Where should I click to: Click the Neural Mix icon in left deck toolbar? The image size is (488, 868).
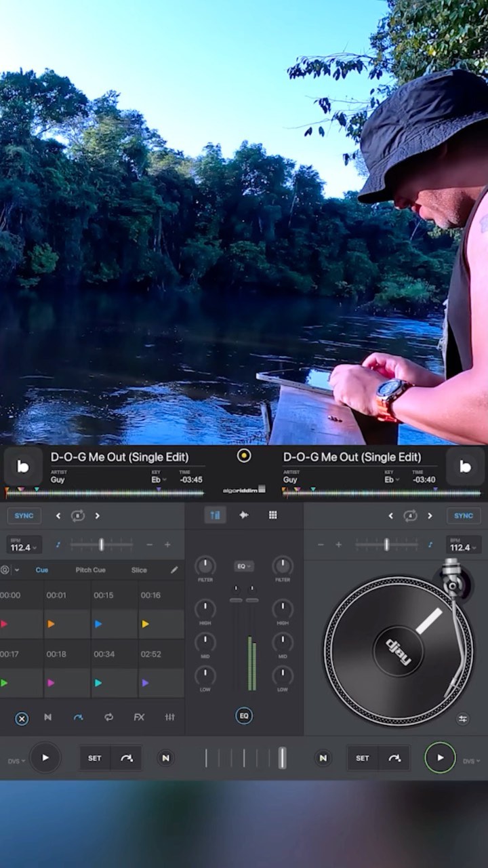click(47, 717)
